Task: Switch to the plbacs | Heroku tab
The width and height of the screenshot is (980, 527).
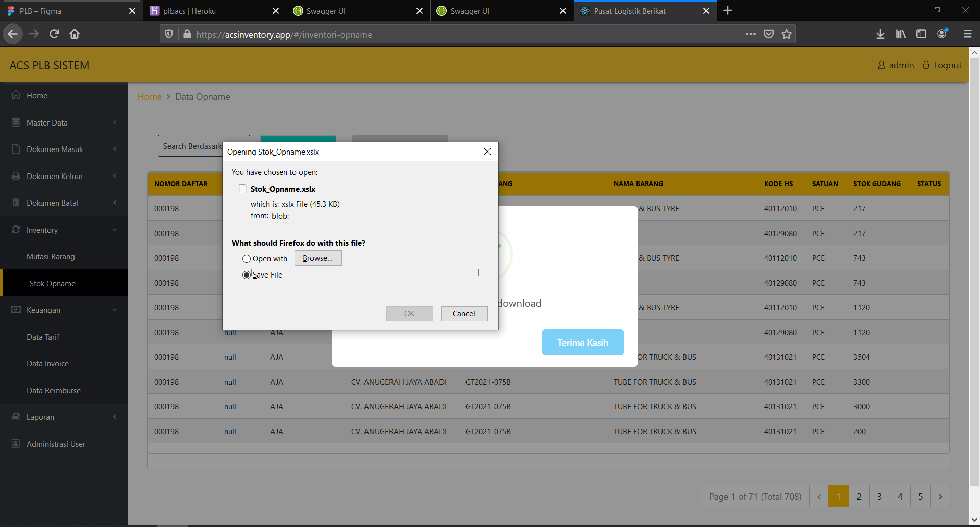Action: pos(215,11)
